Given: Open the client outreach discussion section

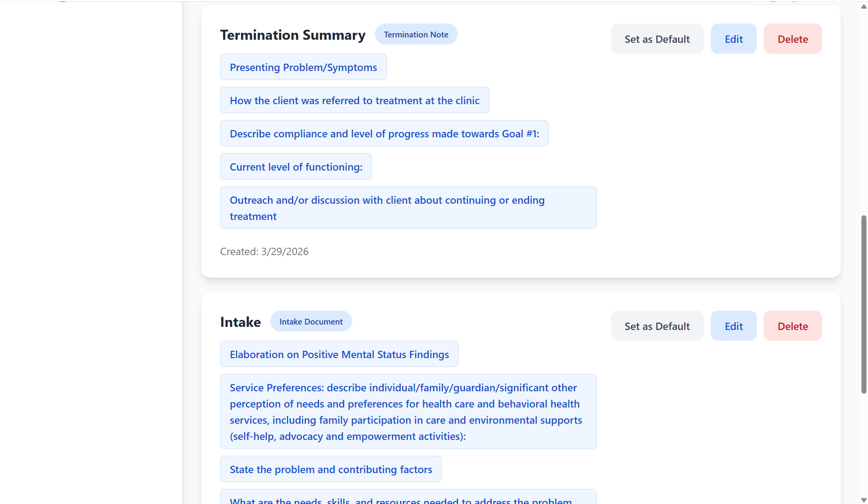Looking at the screenshot, I should point(408,208).
